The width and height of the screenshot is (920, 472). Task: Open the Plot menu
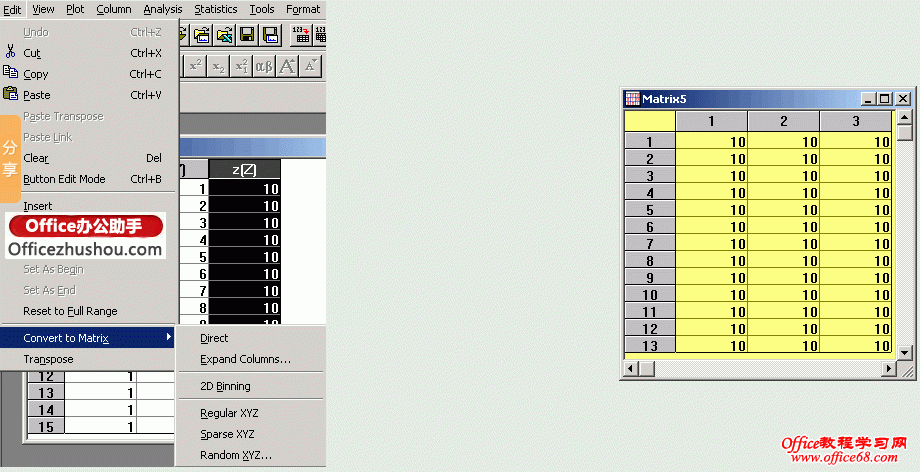75,9
